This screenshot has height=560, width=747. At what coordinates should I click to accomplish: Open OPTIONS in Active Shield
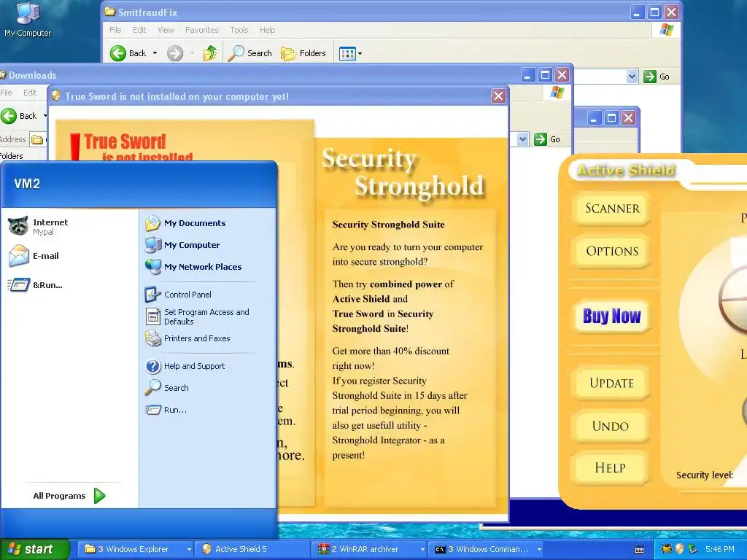612,251
